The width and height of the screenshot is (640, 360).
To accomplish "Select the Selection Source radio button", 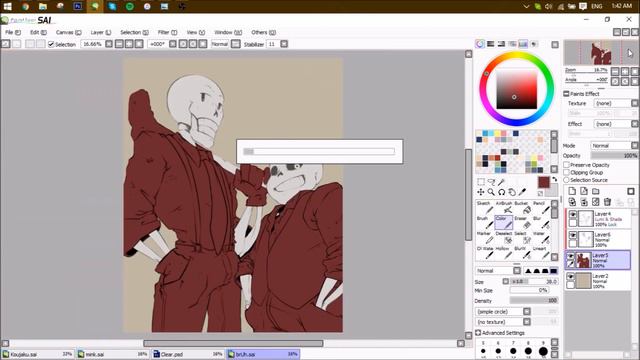I will 567,180.
